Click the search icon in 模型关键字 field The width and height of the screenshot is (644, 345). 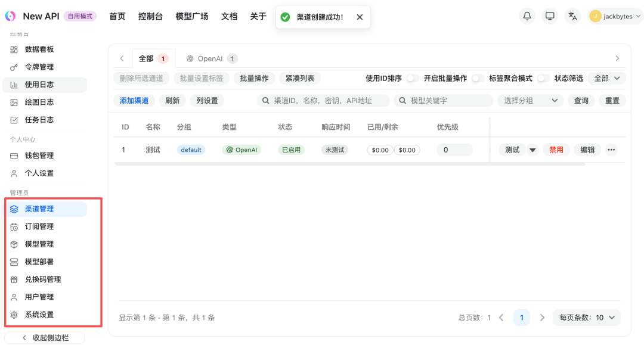point(402,101)
